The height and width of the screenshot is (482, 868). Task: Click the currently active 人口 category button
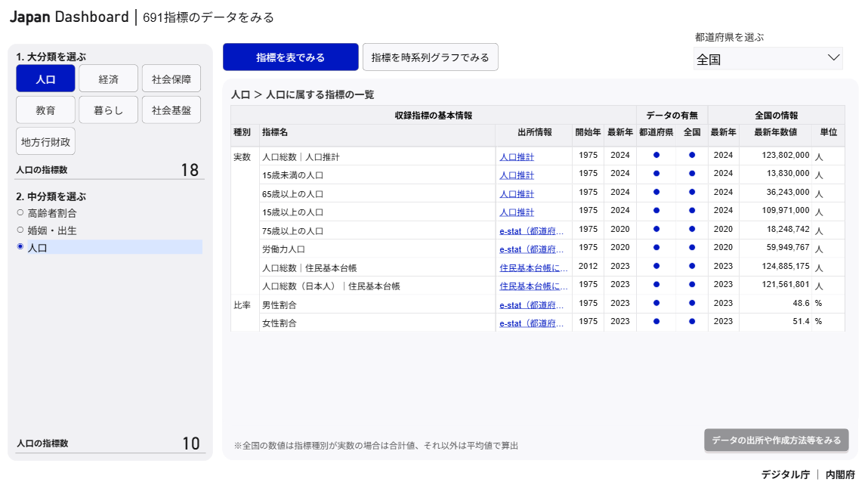pyautogui.click(x=45, y=78)
